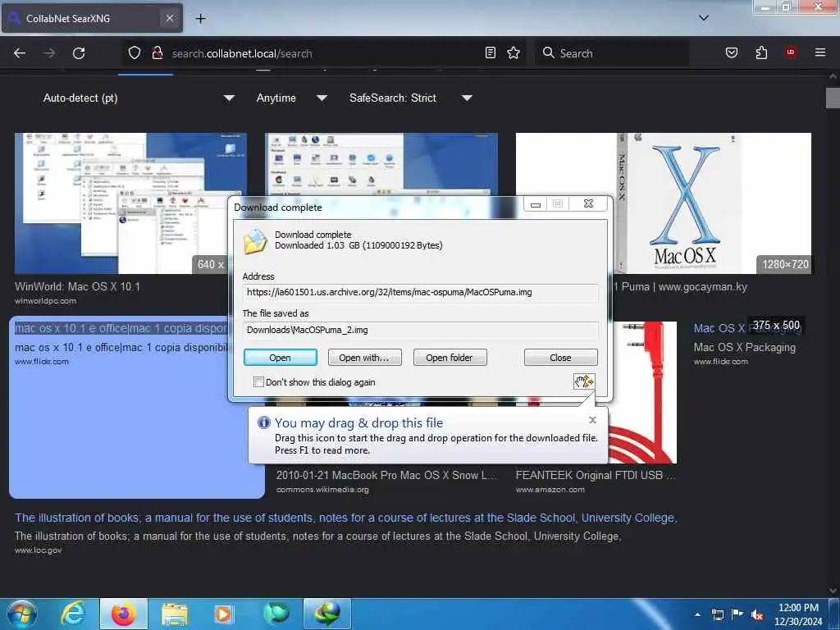Click the Open with... button
This screenshot has width=840, height=630.
364,358
